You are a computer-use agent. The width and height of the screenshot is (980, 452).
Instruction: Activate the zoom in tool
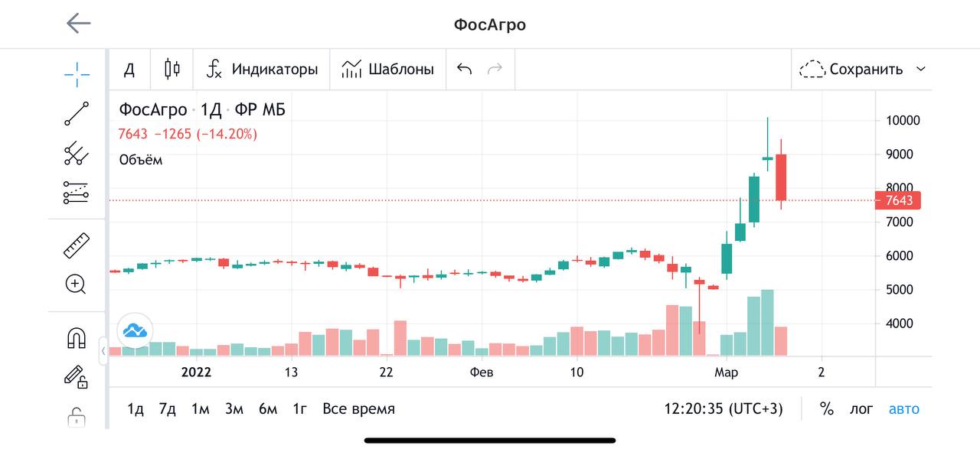[x=76, y=285]
